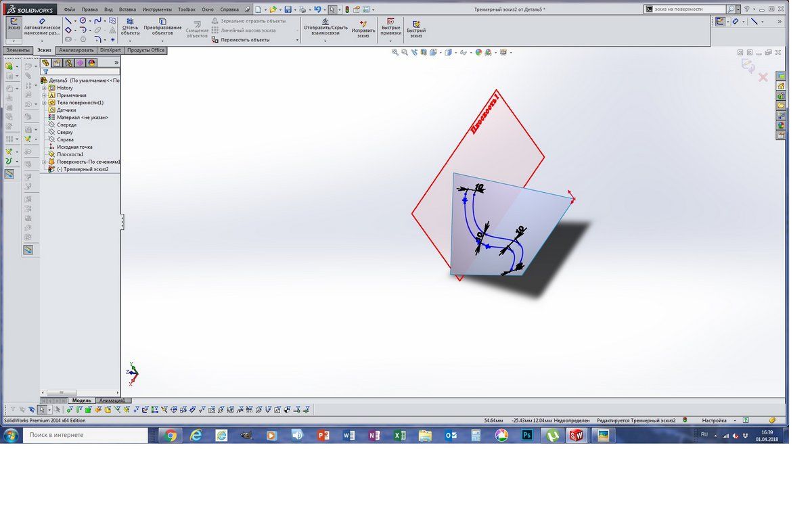
Task: Open the Вставка menu
Action: click(127, 9)
